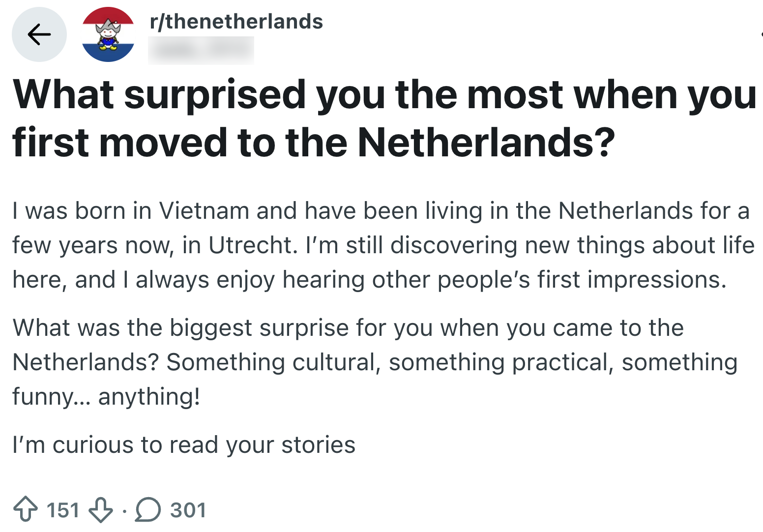Click the word "Utrecht" in the post body
The width and height of the screenshot is (763, 532).
[x=251, y=245]
